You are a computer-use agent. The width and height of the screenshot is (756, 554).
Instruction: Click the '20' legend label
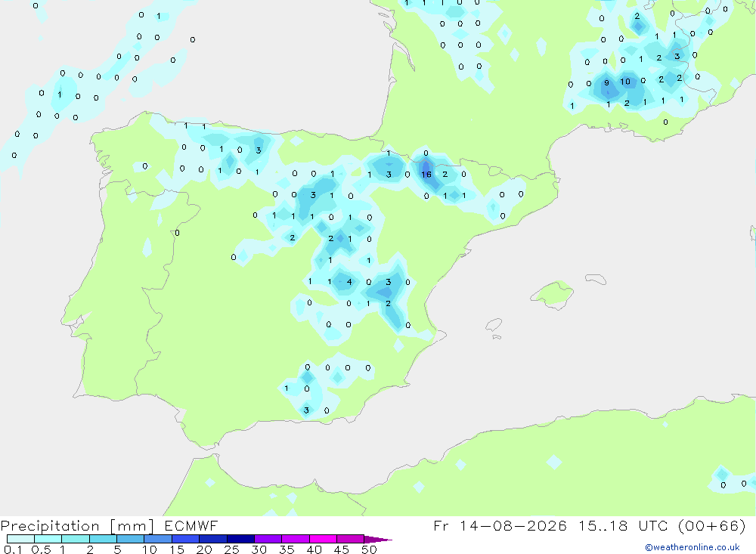(204, 549)
